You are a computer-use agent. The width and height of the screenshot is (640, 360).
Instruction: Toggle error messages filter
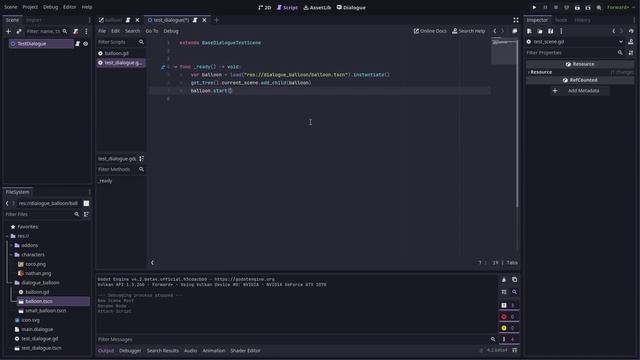[509, 317]
